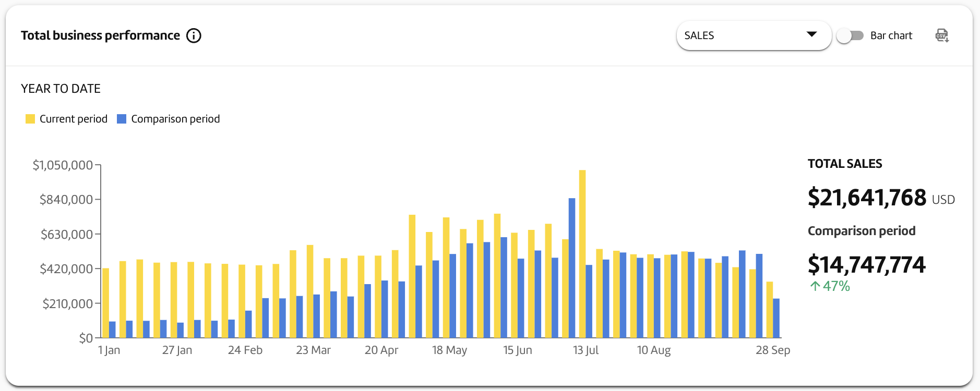Click the blue Comparison period legend swatch

(122, 119)
